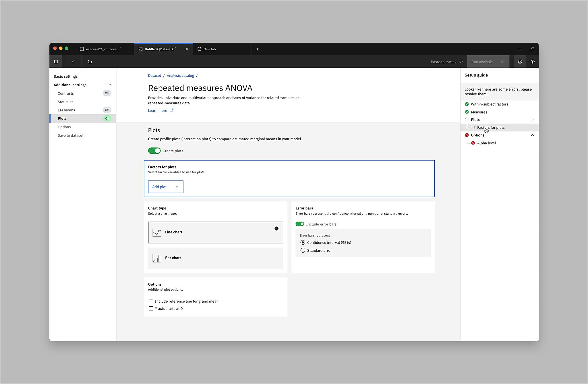Open the info icon in toolbar
Image resolution: width=588 pixels, height=384 pixels.
pyautogui.click(x=532, y=62)
